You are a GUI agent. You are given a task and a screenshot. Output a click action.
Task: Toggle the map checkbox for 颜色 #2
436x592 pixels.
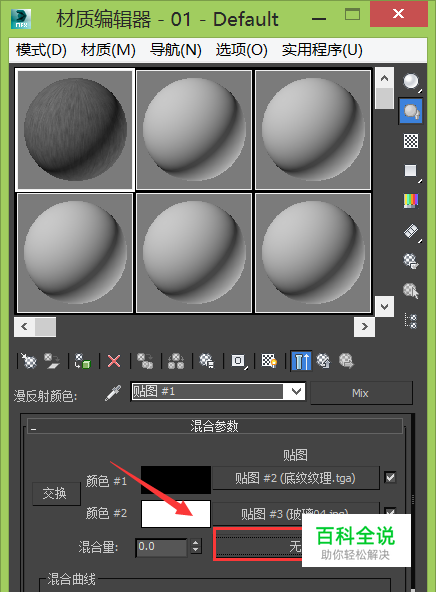point(390,511)
